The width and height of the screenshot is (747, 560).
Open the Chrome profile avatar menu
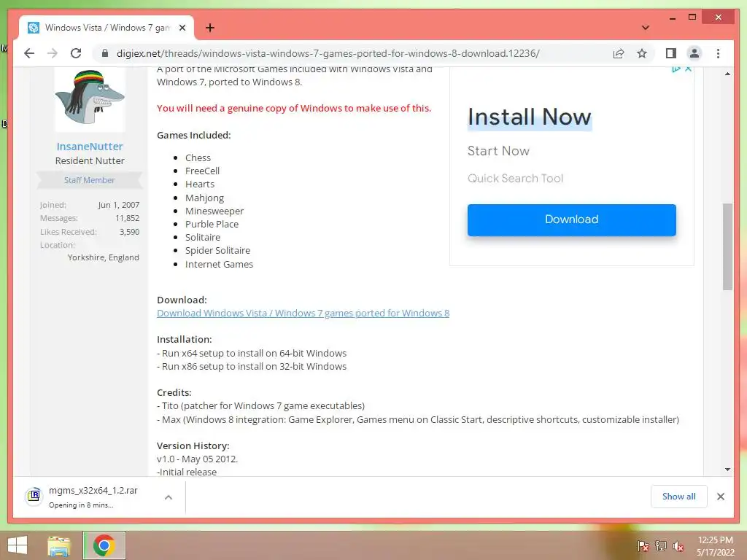694,53
